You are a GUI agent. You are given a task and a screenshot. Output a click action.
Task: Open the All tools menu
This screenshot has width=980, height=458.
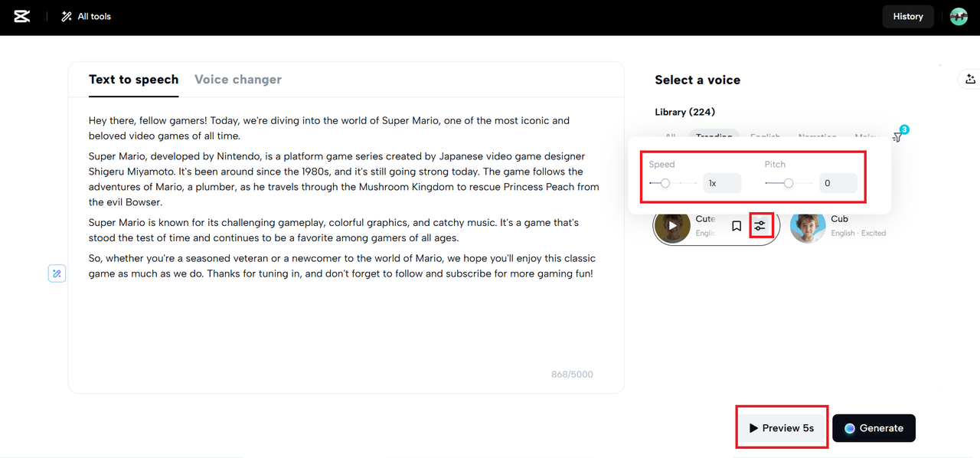tap(87, 16)
